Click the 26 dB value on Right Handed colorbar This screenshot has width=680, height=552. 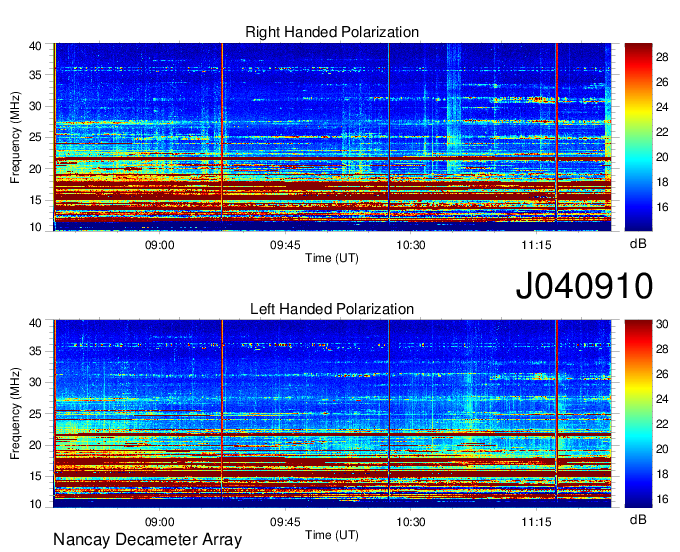point(662,82)
